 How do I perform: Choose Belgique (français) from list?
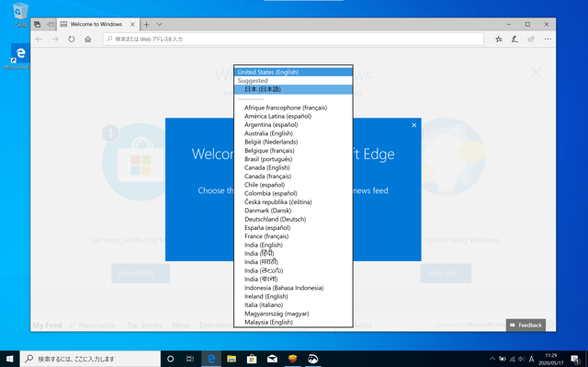tap(293, 151)
